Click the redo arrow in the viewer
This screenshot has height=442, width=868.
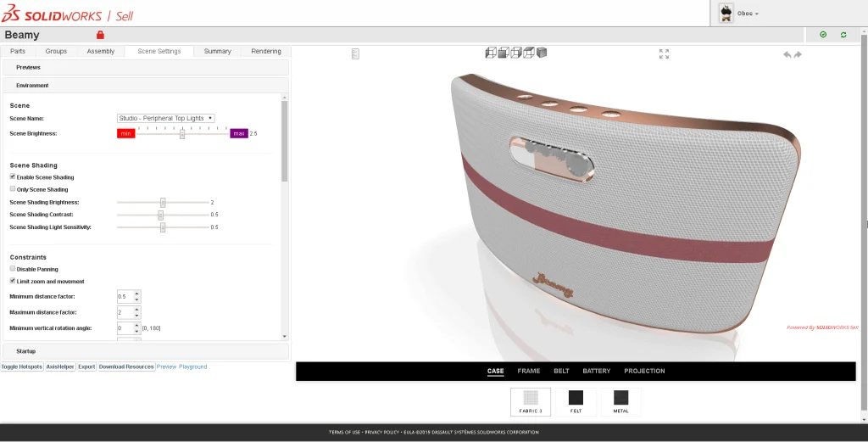click(798, 54)
